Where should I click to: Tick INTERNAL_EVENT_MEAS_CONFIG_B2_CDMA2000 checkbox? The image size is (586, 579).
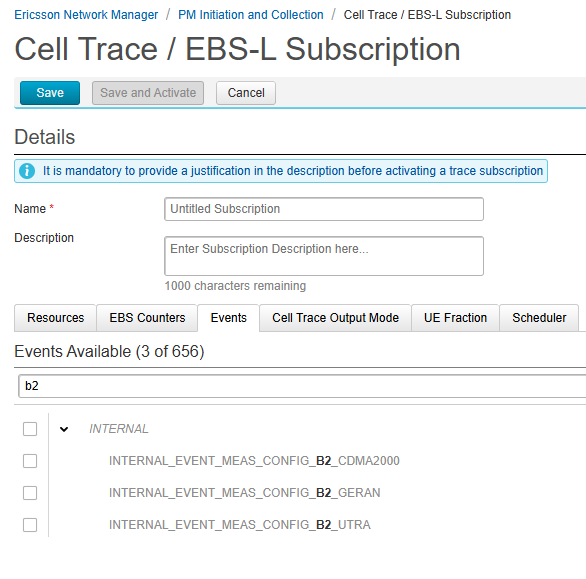coord(30,461)
